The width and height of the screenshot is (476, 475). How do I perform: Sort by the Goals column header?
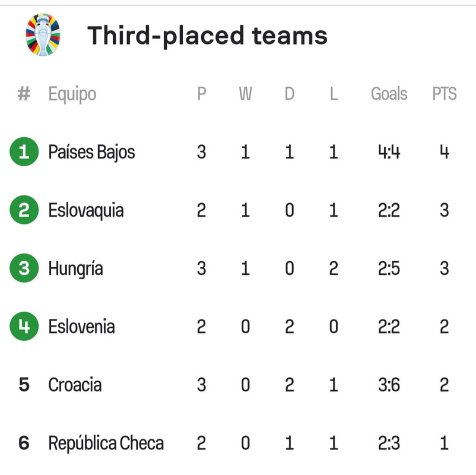pos(389,94)
